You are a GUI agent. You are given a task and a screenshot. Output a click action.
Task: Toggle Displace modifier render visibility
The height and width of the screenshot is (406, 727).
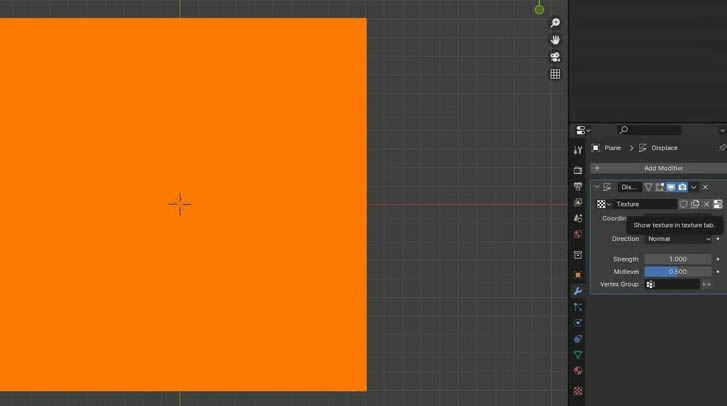coord(682,187)
